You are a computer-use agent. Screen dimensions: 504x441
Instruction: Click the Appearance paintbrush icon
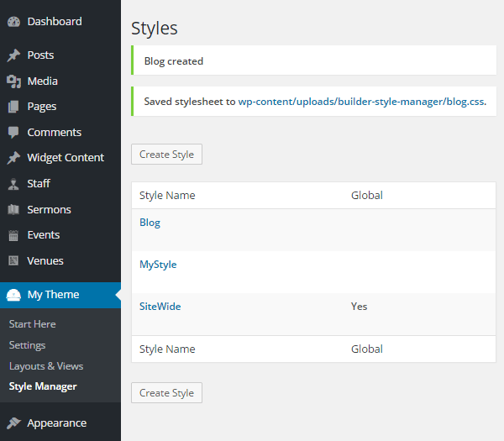click(x=13, y=423)
